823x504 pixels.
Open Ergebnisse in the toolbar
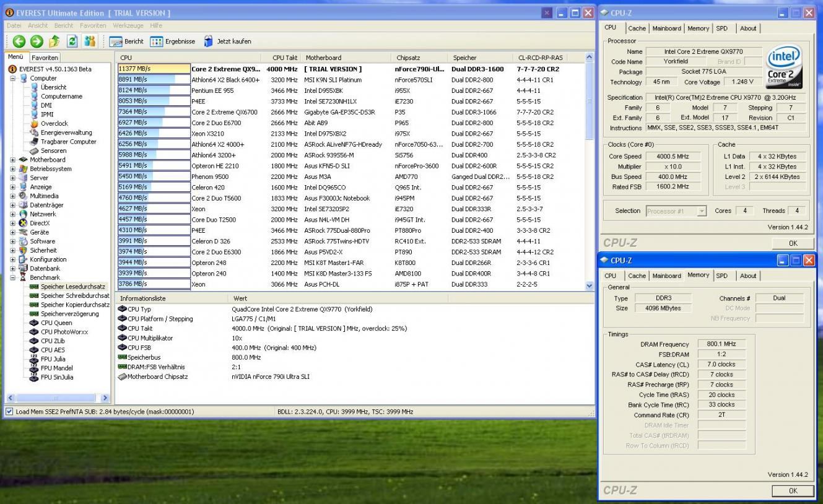tap(173, 41)
